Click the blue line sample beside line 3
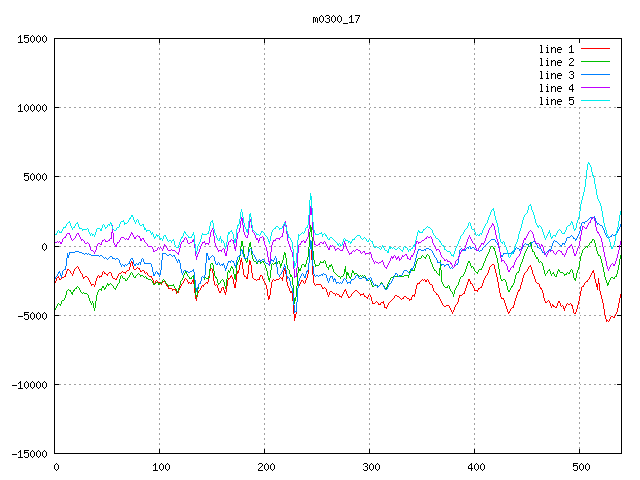This screenshot has width=640, height=480. coord(595,75)
